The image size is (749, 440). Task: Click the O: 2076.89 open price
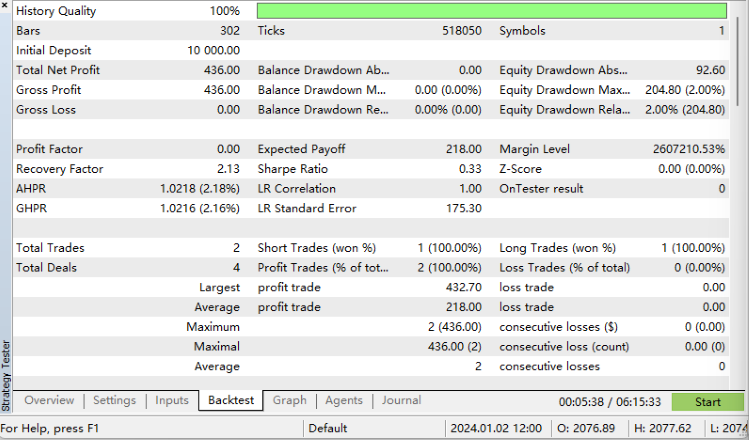click(586, 428)
